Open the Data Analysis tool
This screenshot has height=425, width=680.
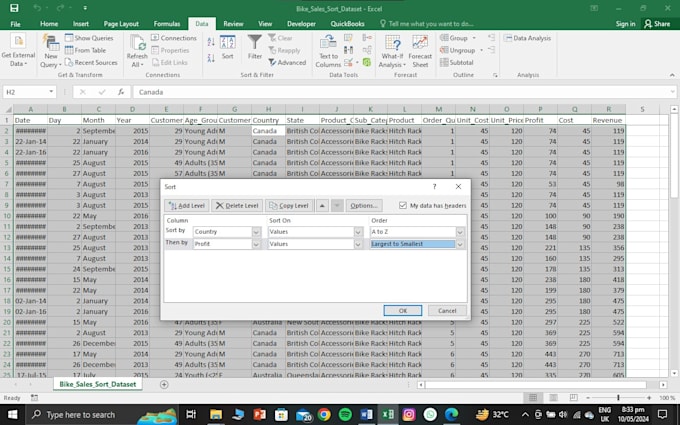[527, 38]
